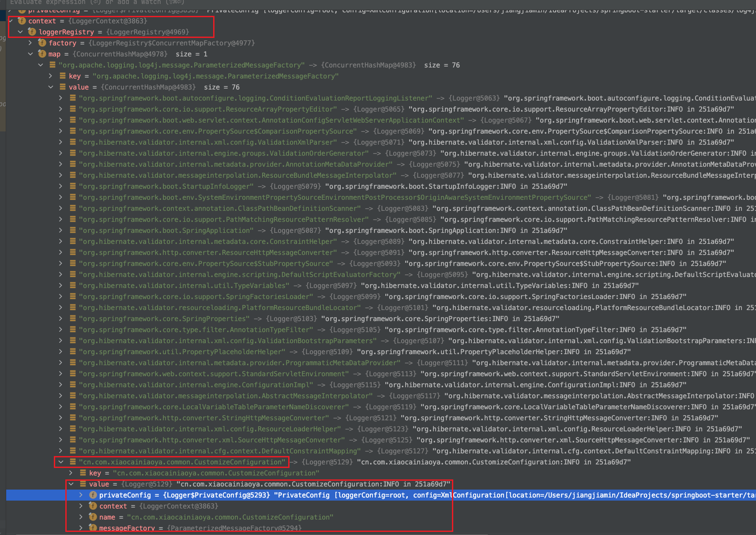Viewport: 756px width, 535px height.
Task: Click the entry icon for SpringFactoriesLoader
Action: pyautogui.click(x=72, y=296)
